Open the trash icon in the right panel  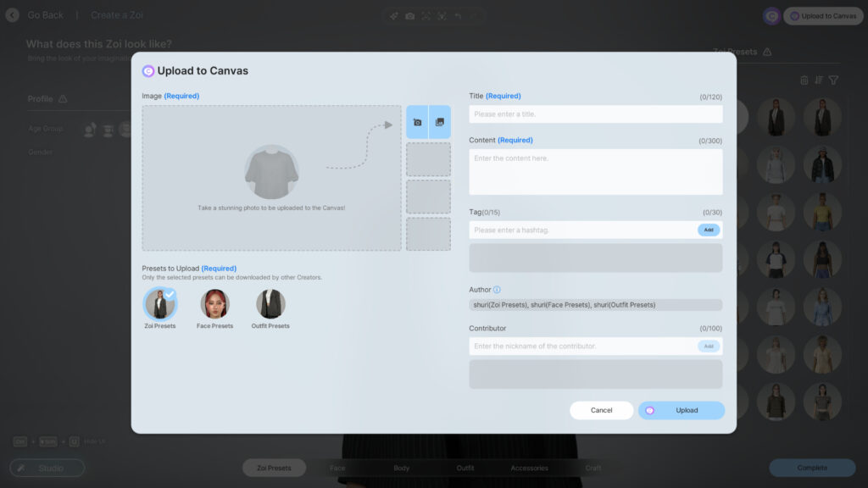click(x=804, y=79)
